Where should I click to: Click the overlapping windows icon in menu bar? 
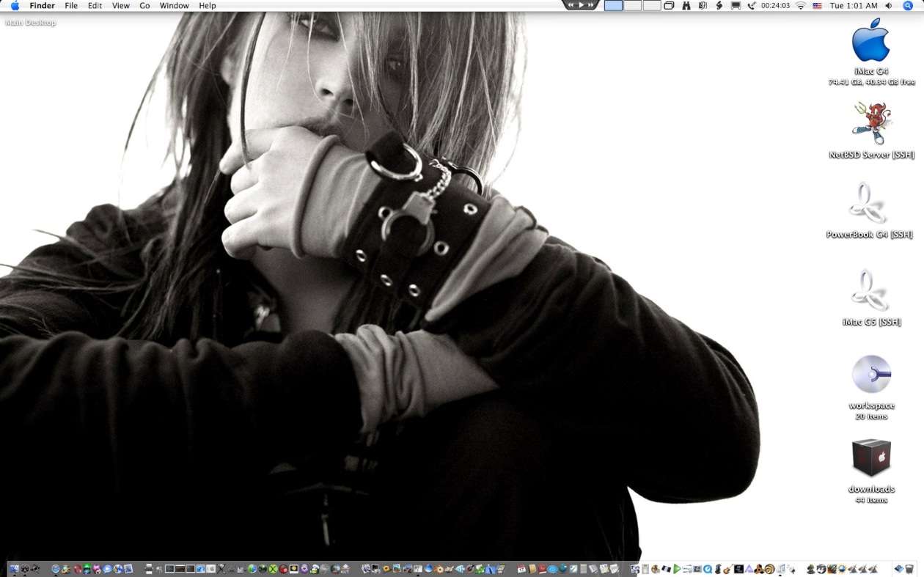(x=669, y=5)
